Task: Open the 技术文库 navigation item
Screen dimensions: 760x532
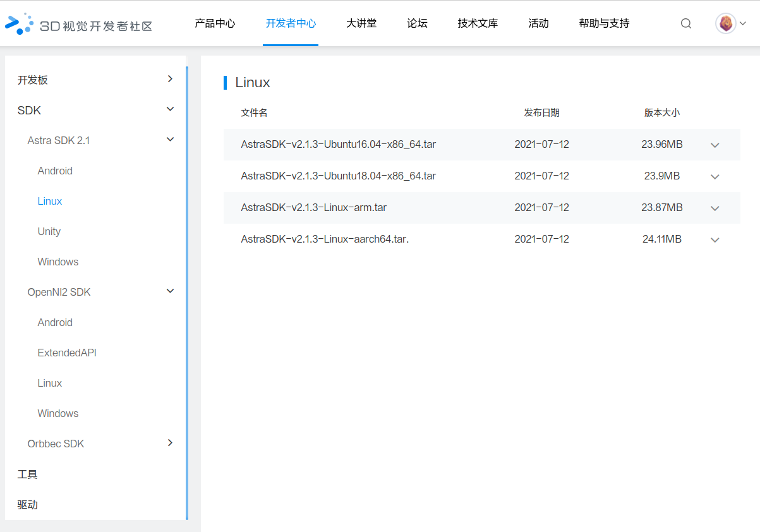Action: [x=478, y=23]
